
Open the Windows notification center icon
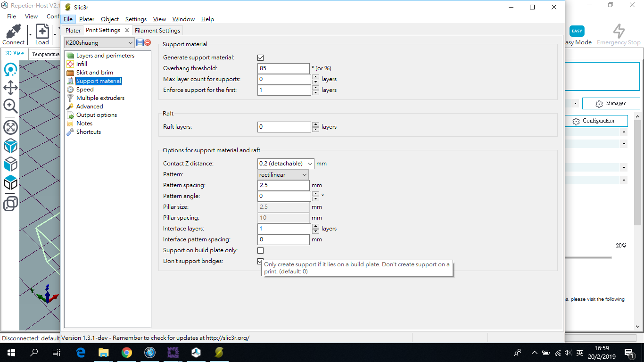coord(629,353)
